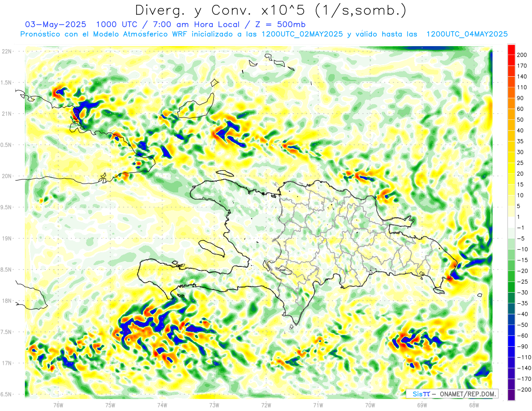Click the "73W" longitude label
532x411 pixels.
(214, 405)
